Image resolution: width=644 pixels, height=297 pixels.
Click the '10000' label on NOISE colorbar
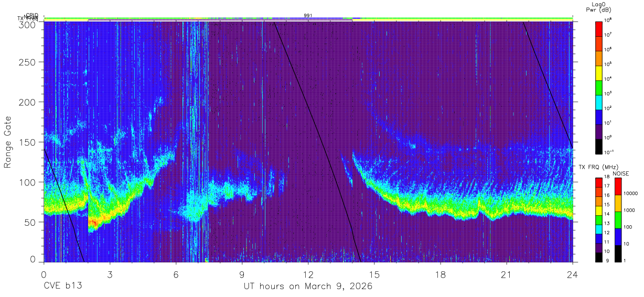click(x=630, y=193)
